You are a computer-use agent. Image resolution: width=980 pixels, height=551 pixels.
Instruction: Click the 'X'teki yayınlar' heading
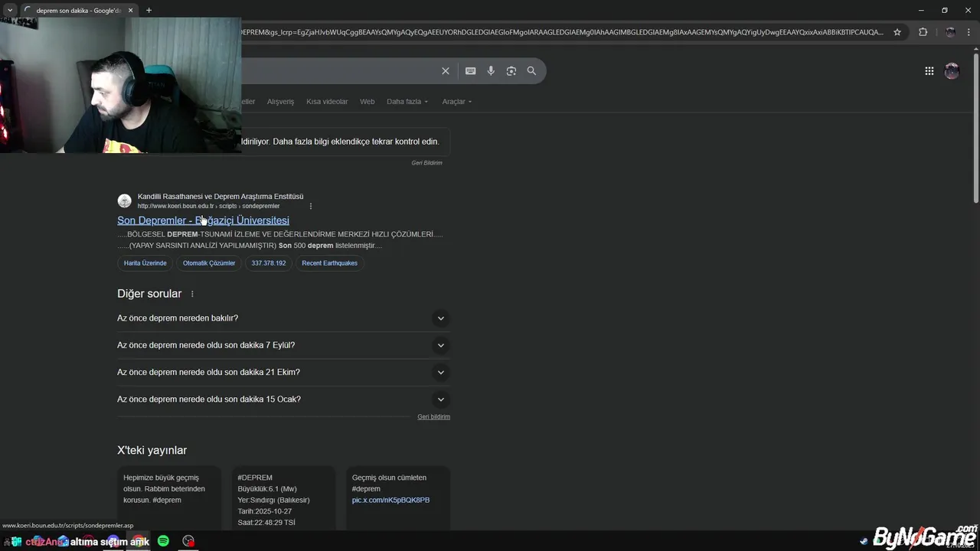pos(152,451)
